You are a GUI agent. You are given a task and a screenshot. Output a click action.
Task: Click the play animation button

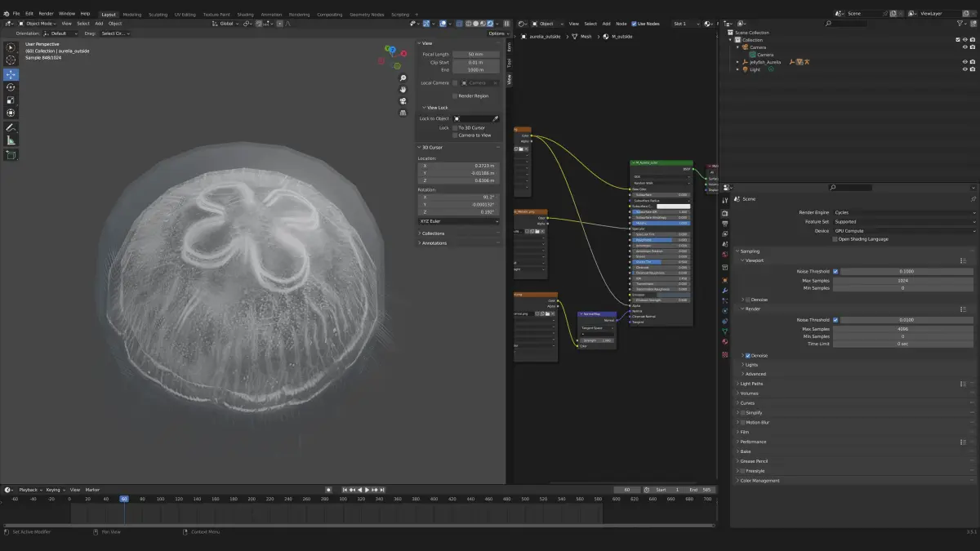pyautogui.click(x=367, y=490)
